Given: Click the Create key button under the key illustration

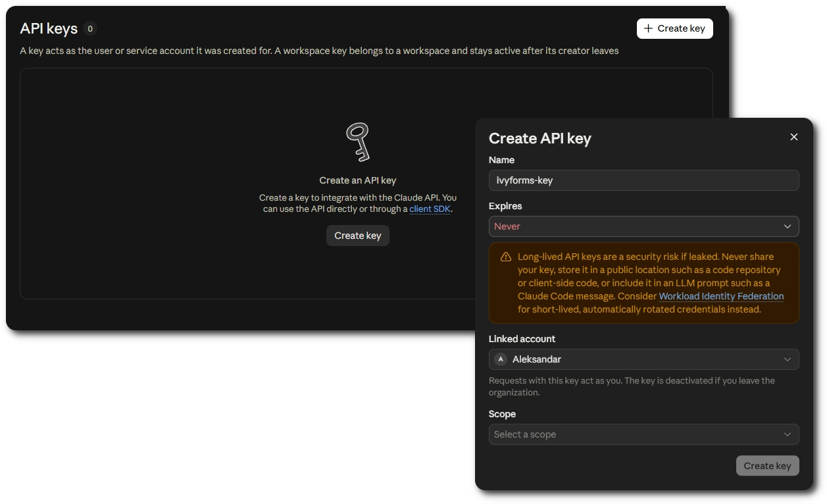Looking at the screenshot, I should pos(358,236).
